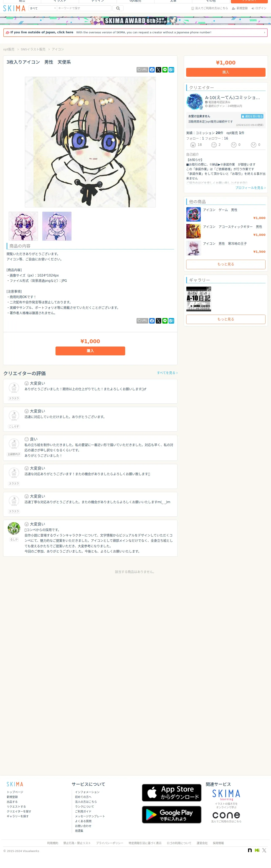The height and width of the screenshot is (868, 271).
Task: Select the lavender-haired second thumbnail image
Action: pos(57,226)
